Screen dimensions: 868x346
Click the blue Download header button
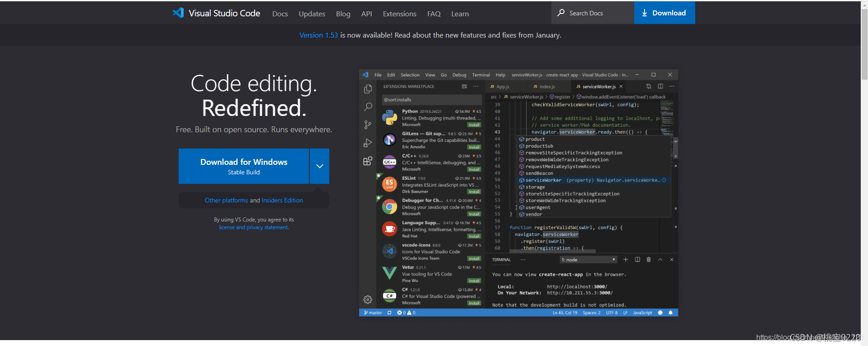[x=664, y=13]
